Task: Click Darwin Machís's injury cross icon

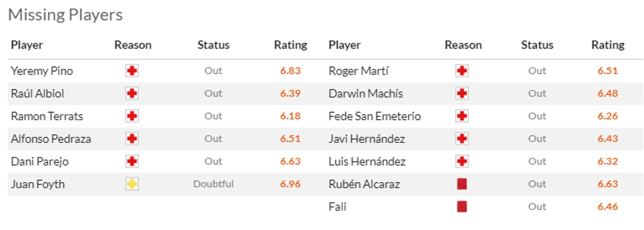Action: click(462, 93)
